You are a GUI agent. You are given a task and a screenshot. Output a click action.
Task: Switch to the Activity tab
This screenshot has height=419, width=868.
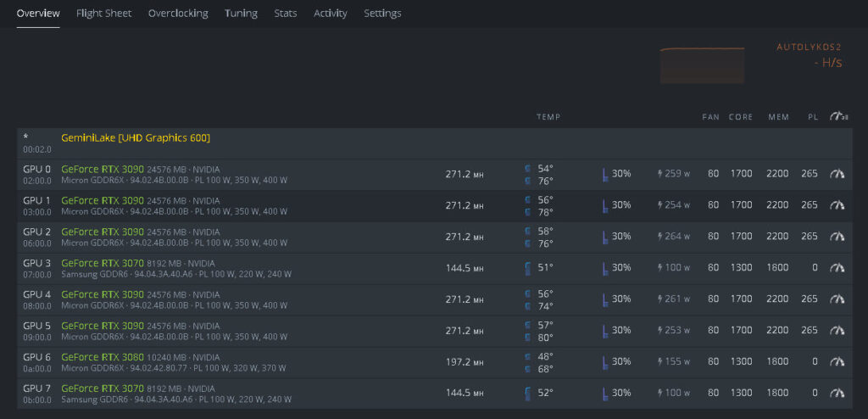pyautogui.click(x=331, y=14)
